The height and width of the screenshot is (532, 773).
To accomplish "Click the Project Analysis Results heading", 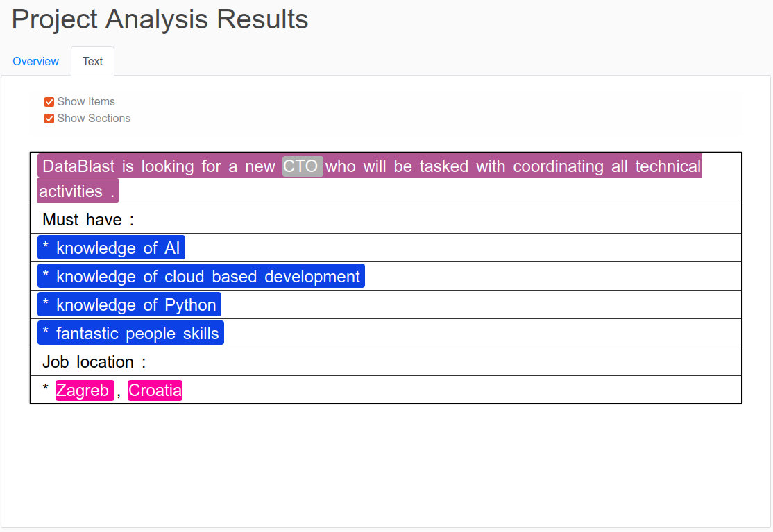I will click(160, 19).
